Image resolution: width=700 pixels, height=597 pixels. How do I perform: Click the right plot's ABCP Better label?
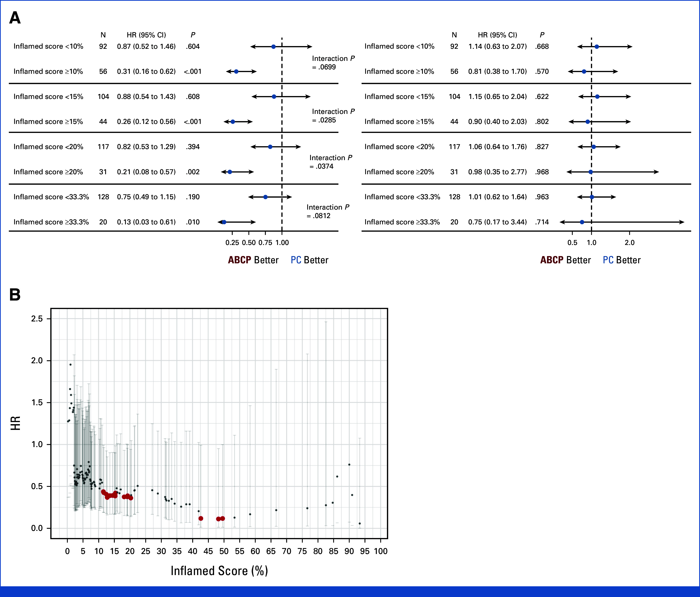pyautogui.click(x=566, y=260)
